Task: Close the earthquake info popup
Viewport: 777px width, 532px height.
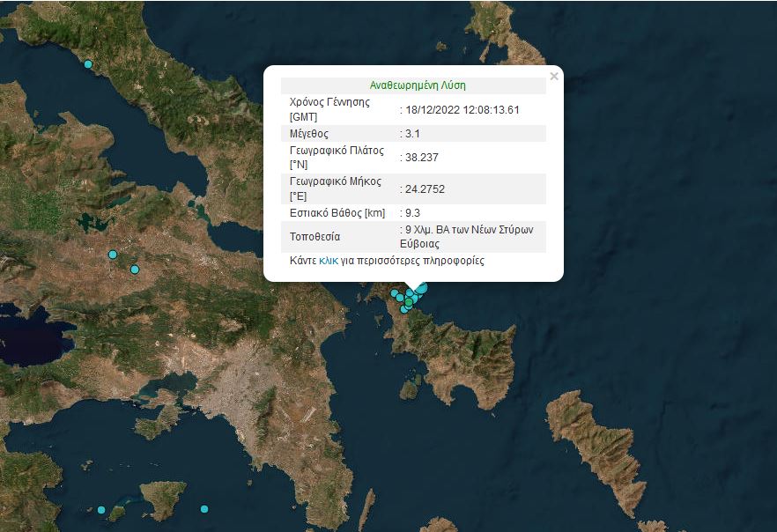Action: click(553, 77)
